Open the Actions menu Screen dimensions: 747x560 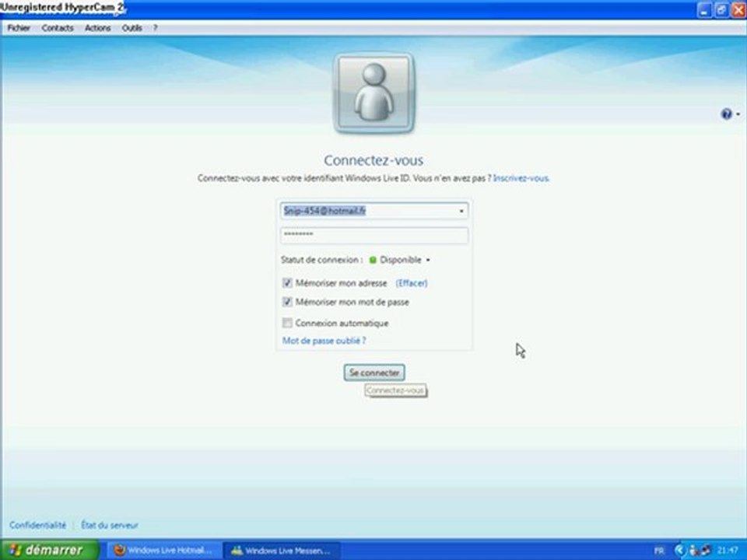tap(98, 28)
